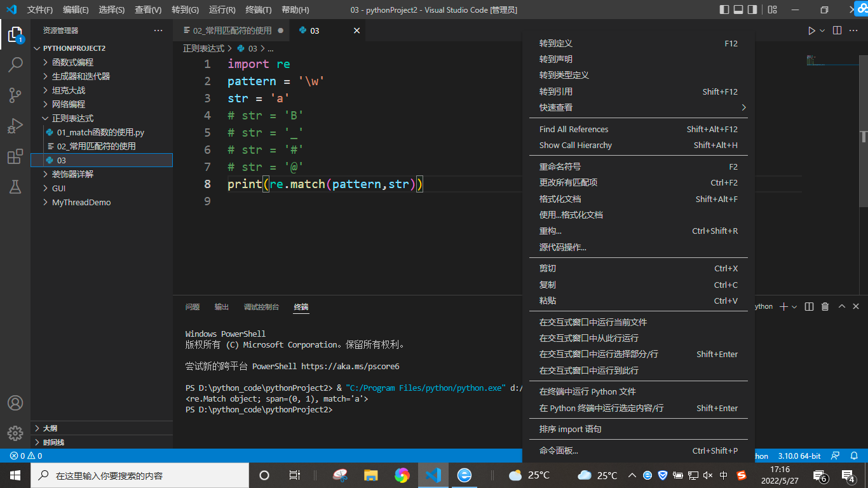Expand the 网络编程 folder
Screen dimensions: 868x488
[x=102, y=104]
